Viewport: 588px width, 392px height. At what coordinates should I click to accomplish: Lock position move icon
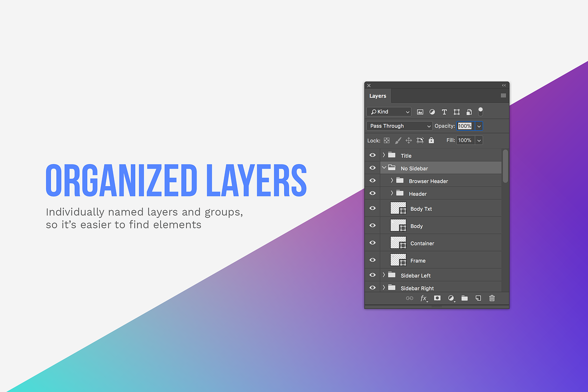pyautogui.click(x=409, y=140)
